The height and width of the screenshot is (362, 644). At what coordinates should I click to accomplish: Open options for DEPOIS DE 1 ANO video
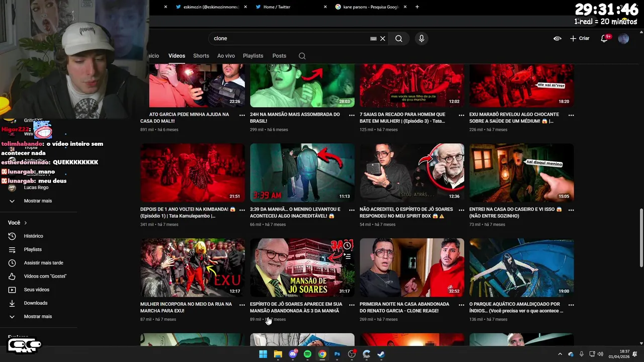tap(242, 210)
